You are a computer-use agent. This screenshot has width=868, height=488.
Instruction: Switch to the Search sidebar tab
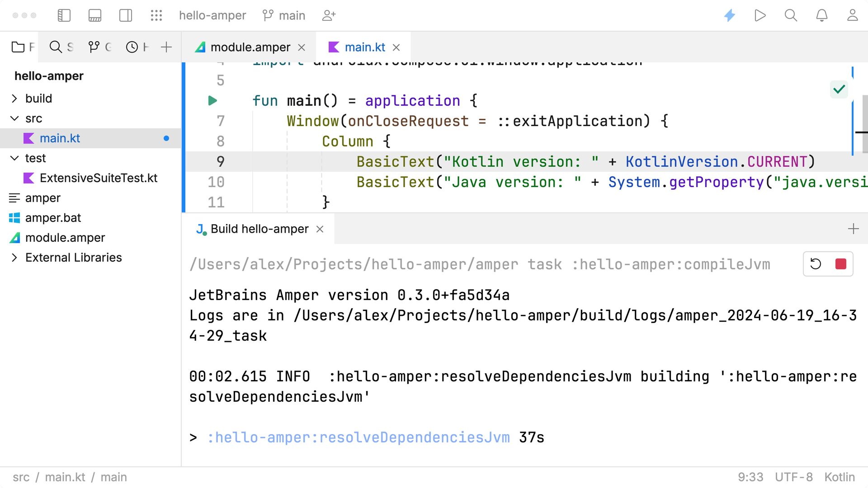[x=61, y=47]
